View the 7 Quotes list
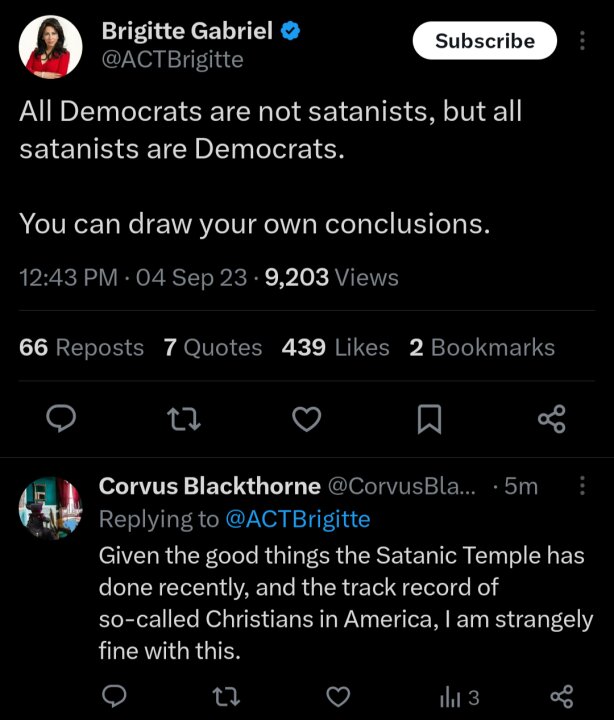614x720 pixels. point(213,347)
